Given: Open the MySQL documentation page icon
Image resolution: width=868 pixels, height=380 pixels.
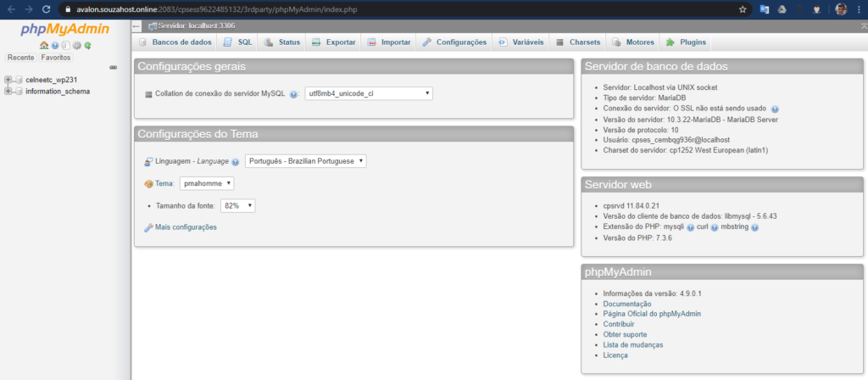Looking at the screenshot, I should tap(65, 46).
